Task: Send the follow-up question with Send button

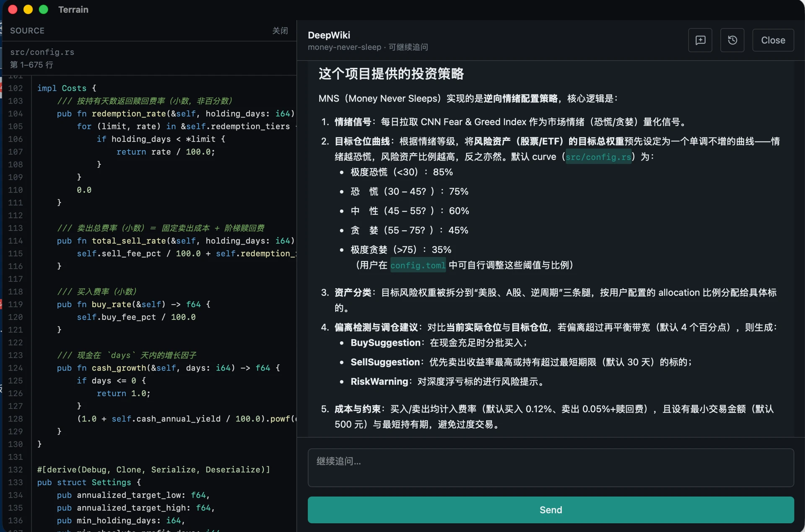Action: point(551,510)
